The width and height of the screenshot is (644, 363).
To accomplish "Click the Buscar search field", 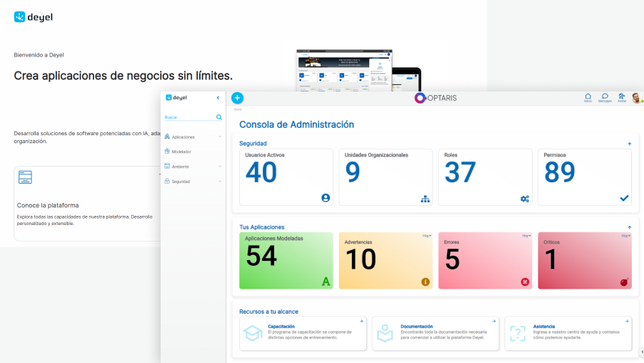I will 188,117.
